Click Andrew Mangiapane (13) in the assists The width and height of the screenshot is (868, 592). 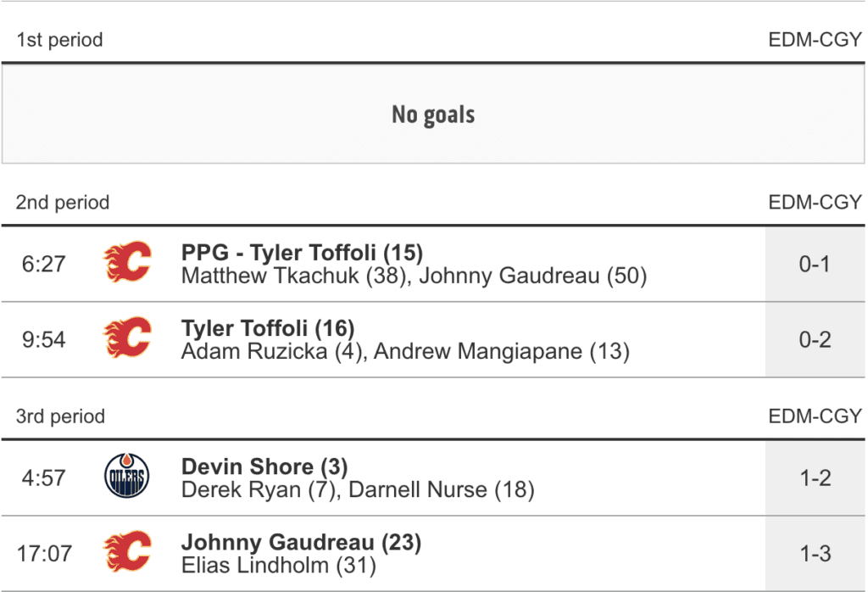click(x=502, y=351)
